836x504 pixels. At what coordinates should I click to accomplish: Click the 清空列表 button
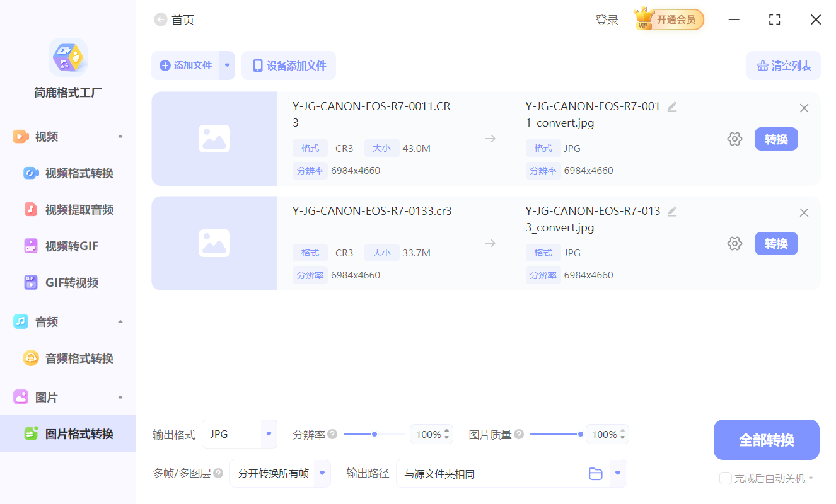(784, 66)
